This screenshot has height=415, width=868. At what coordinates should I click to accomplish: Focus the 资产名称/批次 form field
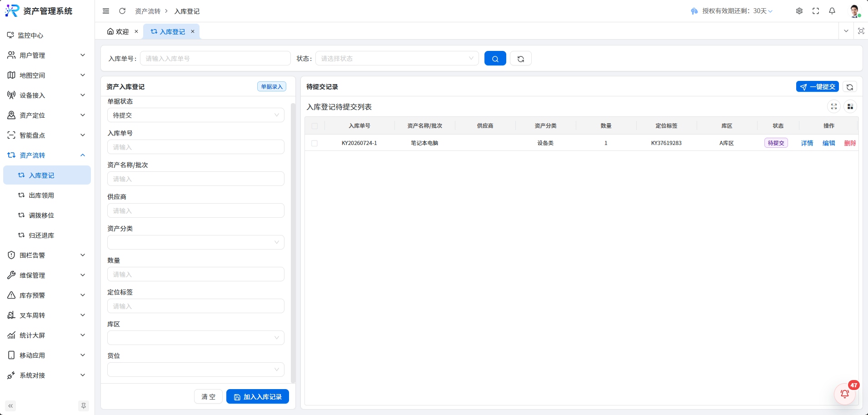[196, 179]
